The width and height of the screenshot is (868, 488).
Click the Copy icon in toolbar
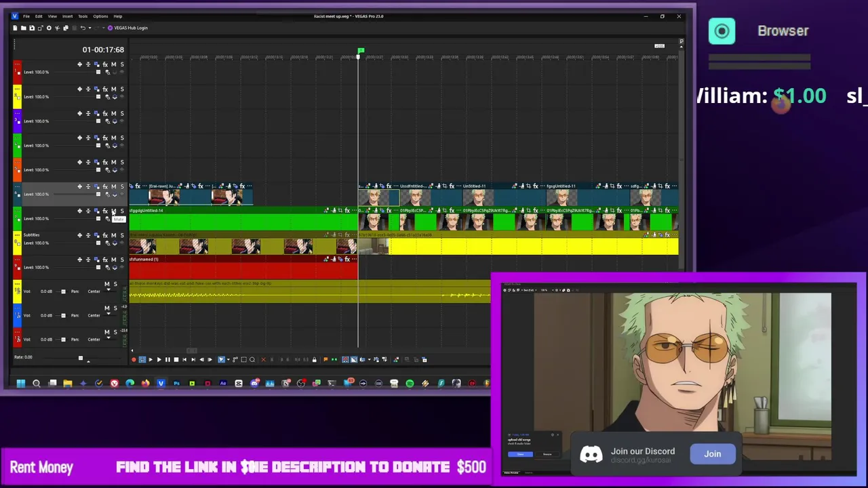(66, 28)
